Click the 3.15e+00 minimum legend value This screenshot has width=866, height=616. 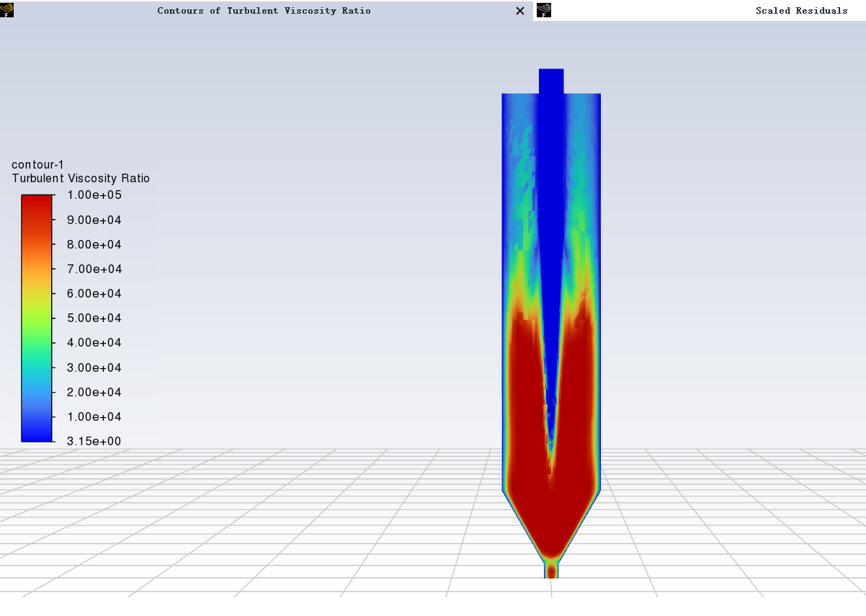[x=94, y=441]
